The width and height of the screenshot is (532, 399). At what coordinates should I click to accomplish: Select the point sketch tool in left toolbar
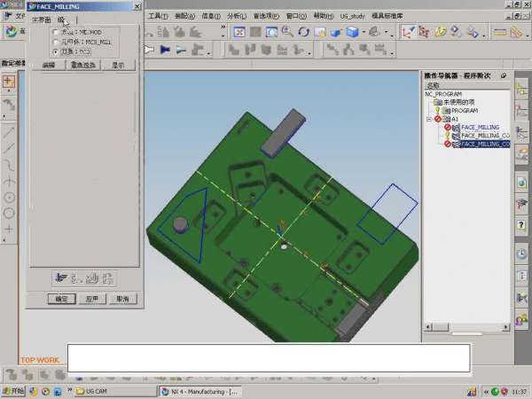[9, 230]
